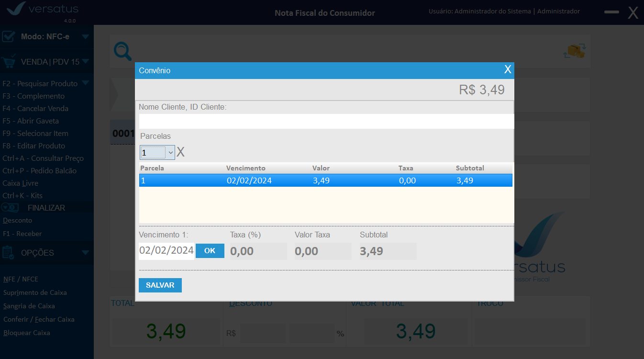Click the stock transfer boxes icon
This screenshot has height=359, width=644.
(x=575, y=51)
